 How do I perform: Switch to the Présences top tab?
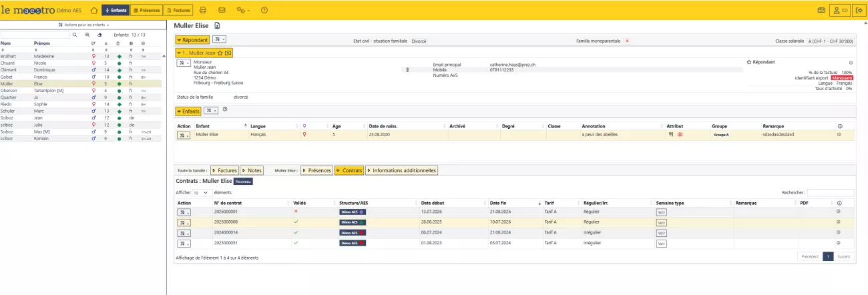(146, 10)
